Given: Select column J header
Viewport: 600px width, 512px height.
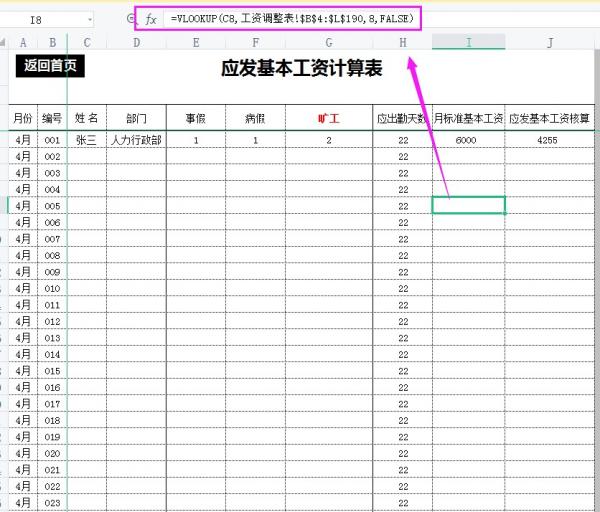Looking at the screenshot, I should tap(550, 42).
